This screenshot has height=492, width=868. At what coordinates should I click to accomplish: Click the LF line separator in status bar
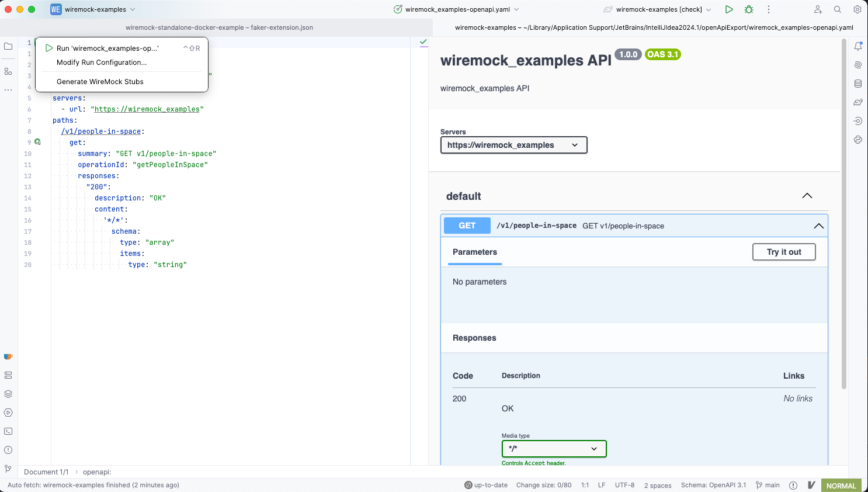pos(602,485)
